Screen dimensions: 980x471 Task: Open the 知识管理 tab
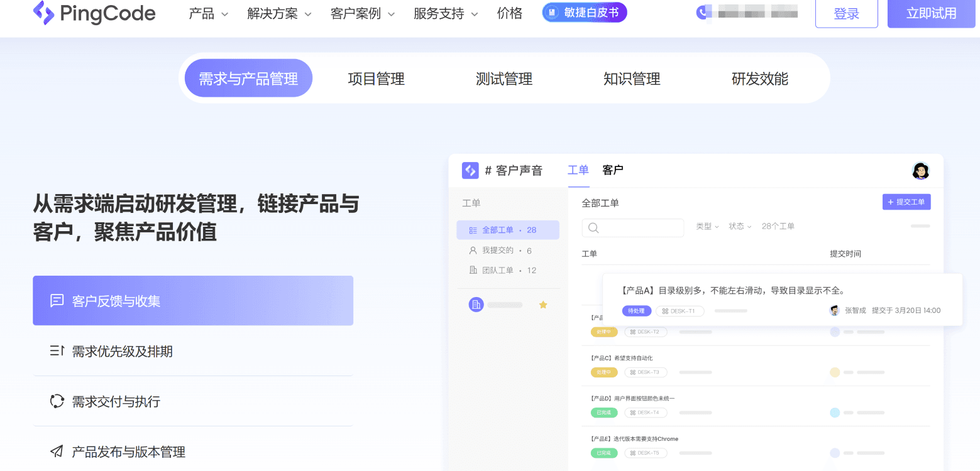[x=632, y=78]
